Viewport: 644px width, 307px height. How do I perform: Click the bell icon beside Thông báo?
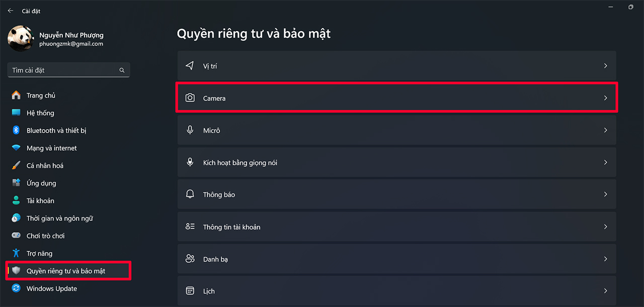(190, 194)
